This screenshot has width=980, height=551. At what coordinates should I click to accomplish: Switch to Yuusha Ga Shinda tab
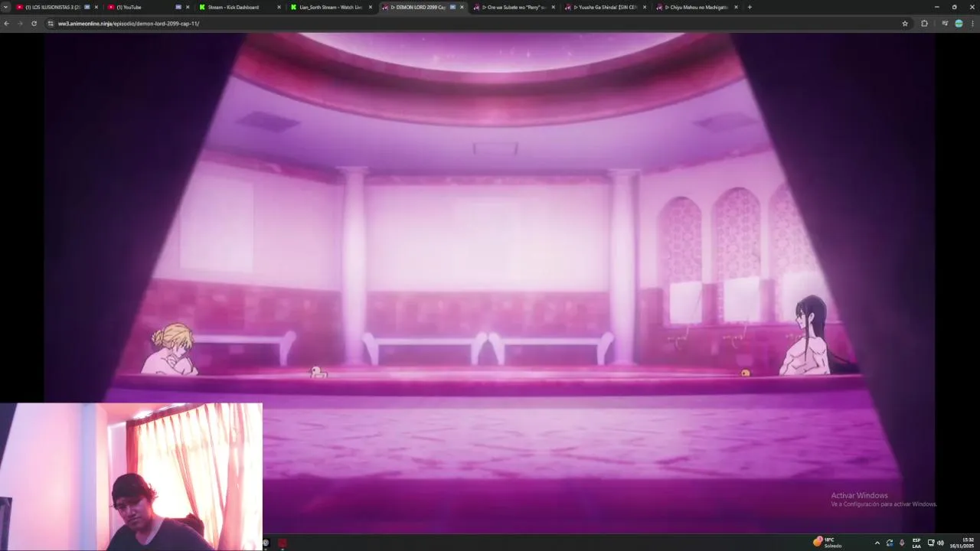(x=606, y=7)
